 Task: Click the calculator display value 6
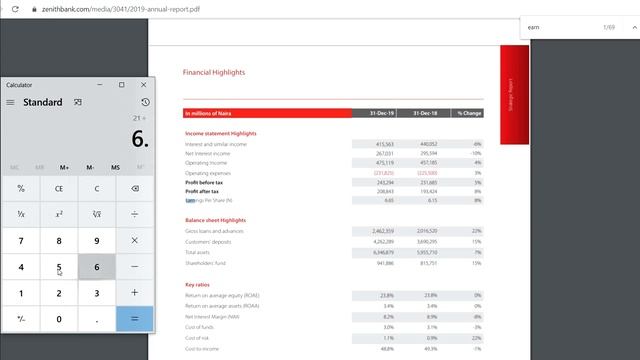coord(140,139)
